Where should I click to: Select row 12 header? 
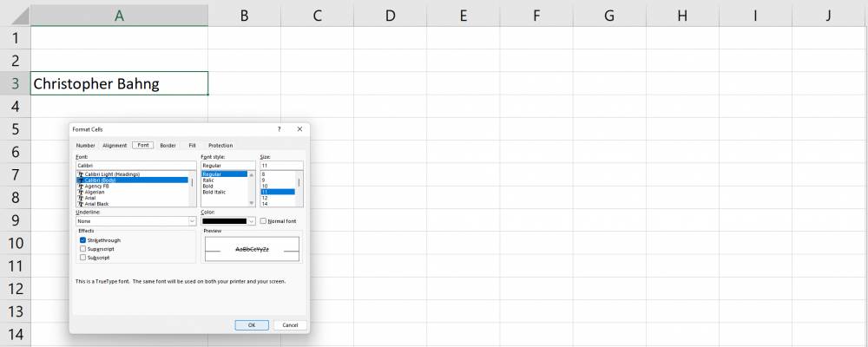[15, 288]
